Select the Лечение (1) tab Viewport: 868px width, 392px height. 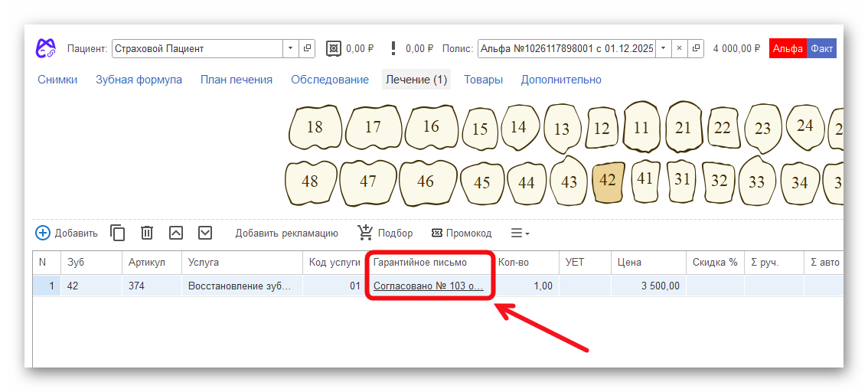[416, 80]
